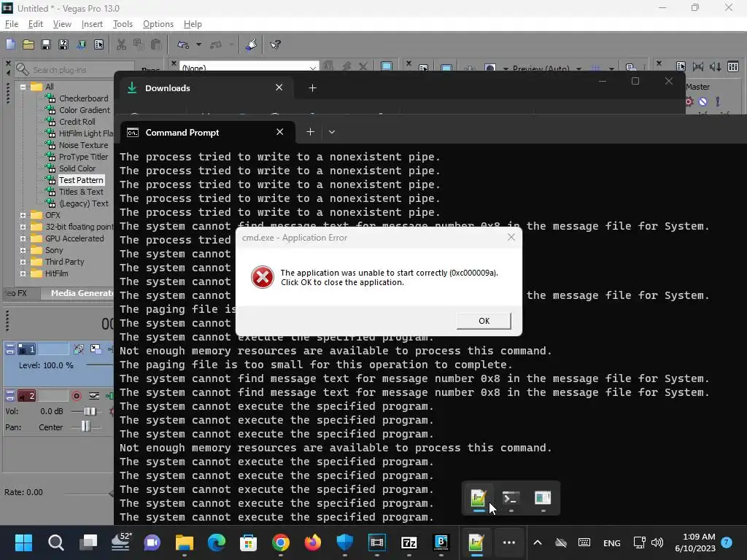
Task: Select ProType Titler generator
Action: click(x=83, y=157)
